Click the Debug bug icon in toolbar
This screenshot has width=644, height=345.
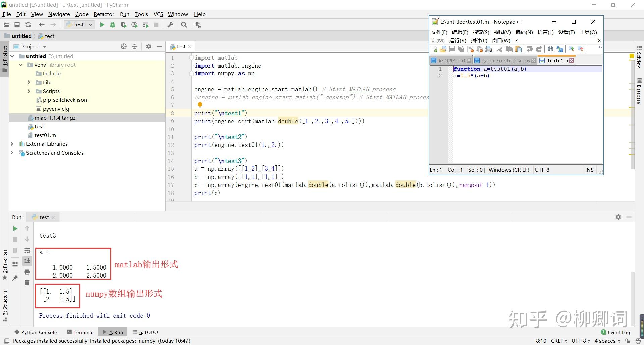click(x=113, y=25)
